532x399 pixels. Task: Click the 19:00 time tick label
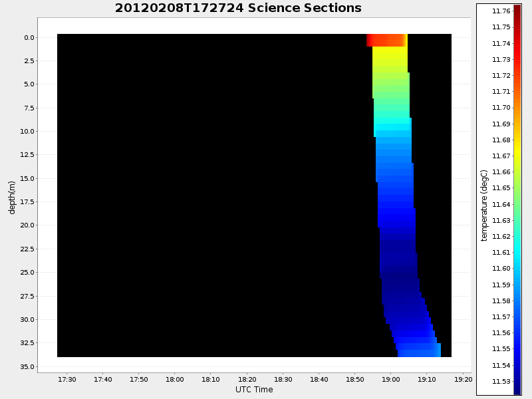click(391, 379)
